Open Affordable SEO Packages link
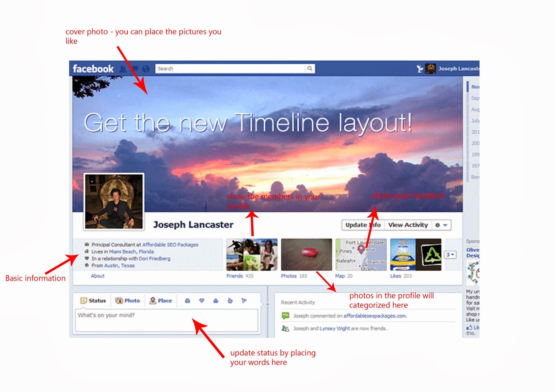 tap(170, 245)
